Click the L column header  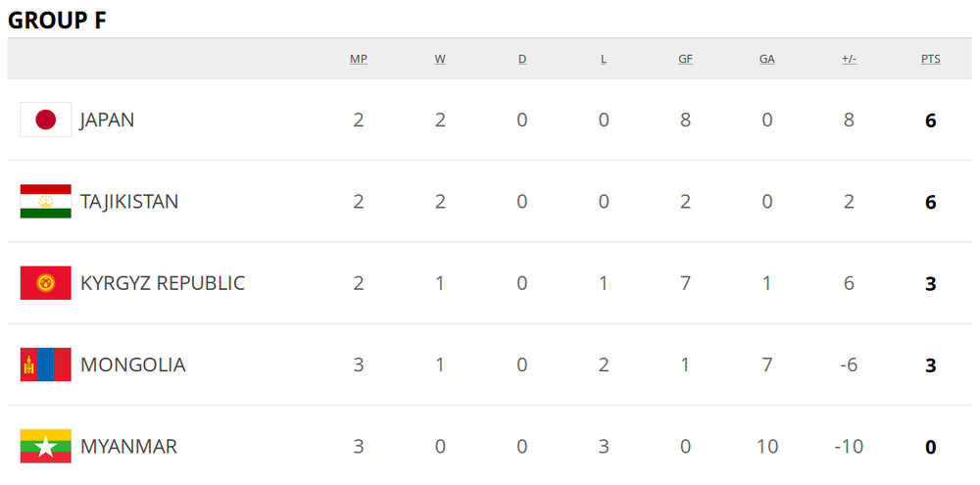pos(604,59)
